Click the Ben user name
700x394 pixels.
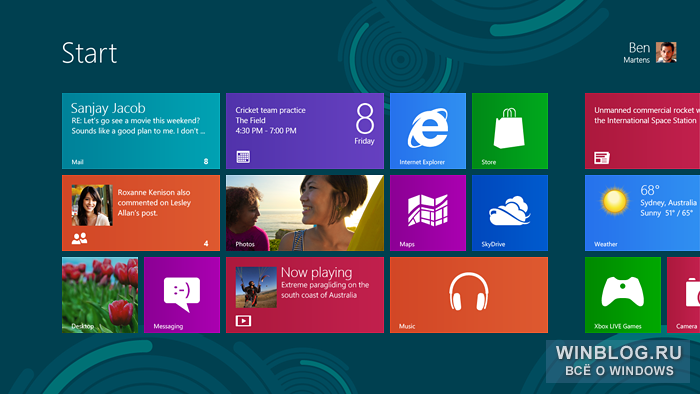tap(639, 48)
